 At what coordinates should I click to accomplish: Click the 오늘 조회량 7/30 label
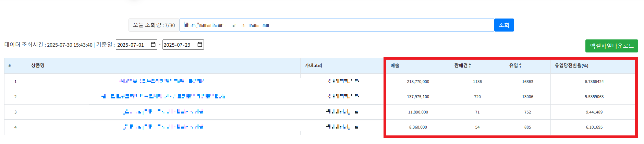coord(154,25)
